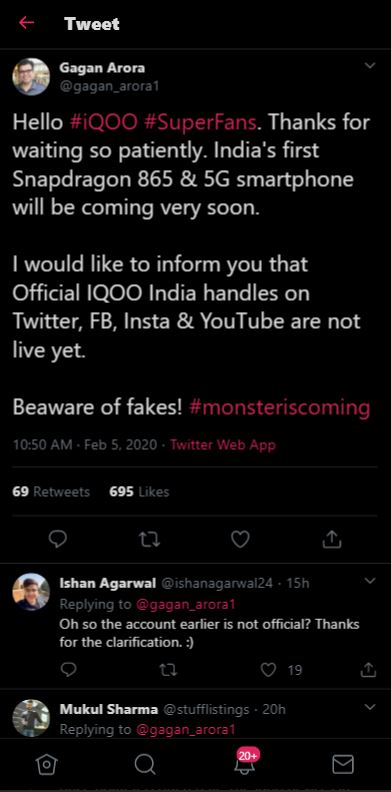Viewport: 391px width, 792px height.
Task: View the 69 Retweets list
Action: point(51,491)
